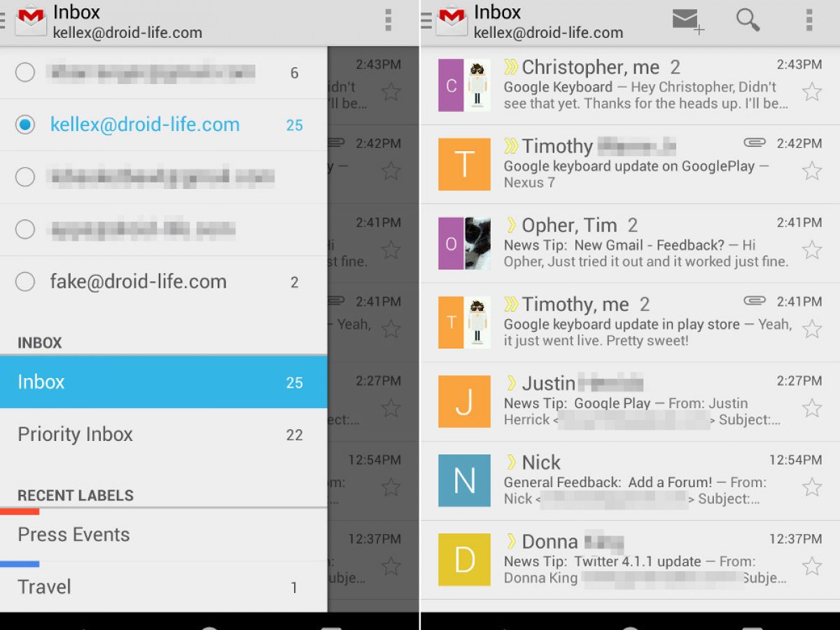
Task: Open email Google keyboard update in play store
Action: point(630,323)
